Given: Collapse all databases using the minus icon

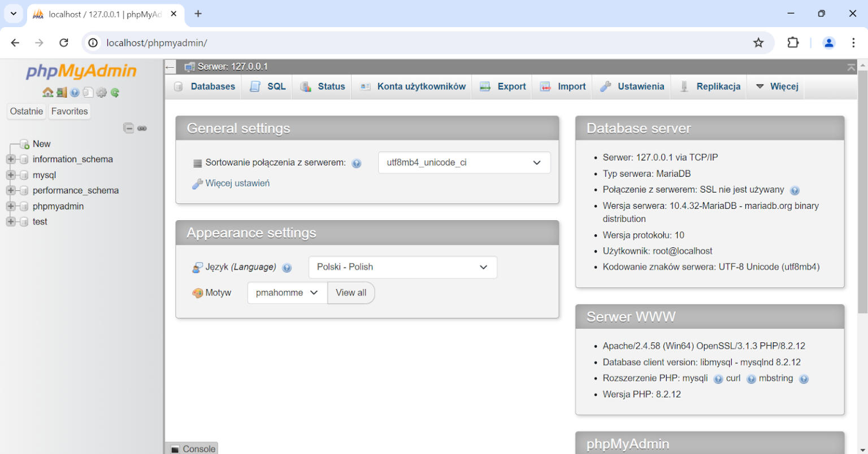Looking at the screenshot, I should tap(129, 128).
